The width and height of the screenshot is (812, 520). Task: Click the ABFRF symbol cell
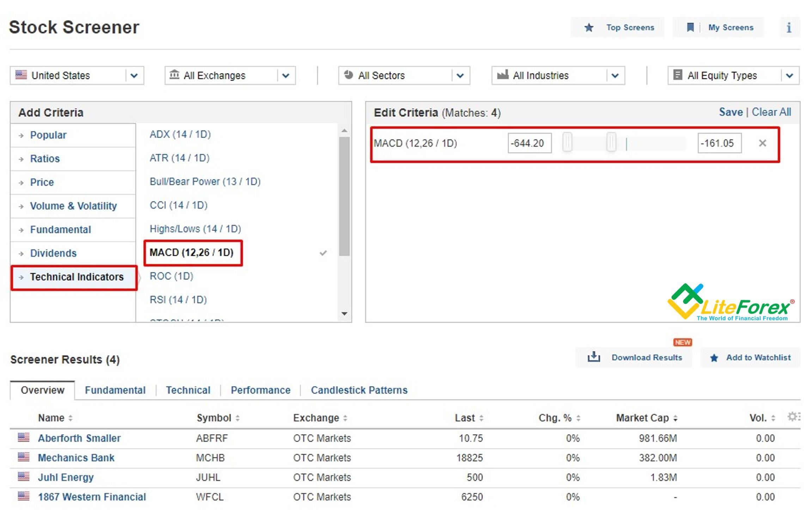coord(212,438)
